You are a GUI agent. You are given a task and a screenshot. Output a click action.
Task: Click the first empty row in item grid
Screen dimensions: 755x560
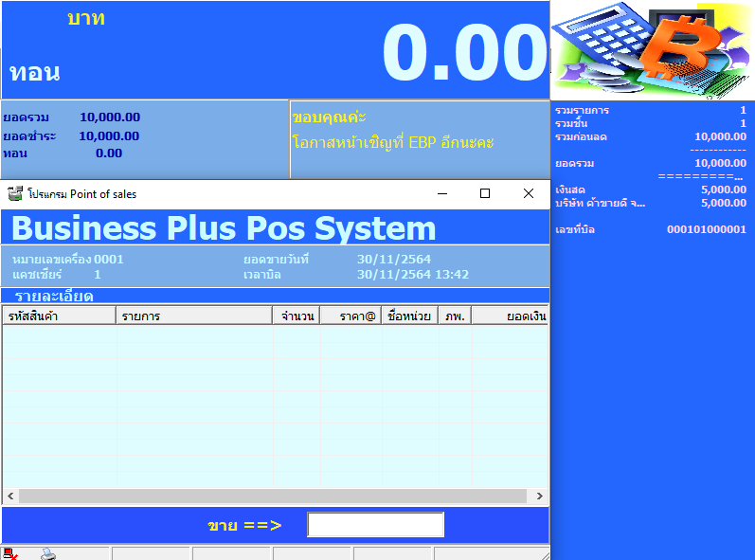click(275, 334)
